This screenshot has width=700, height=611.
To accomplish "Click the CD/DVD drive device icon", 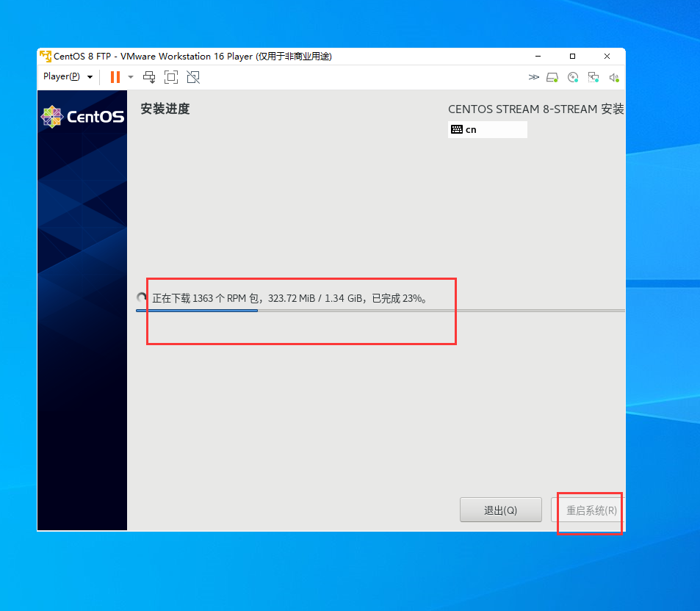I will pyautogui.click(x=573, y=78).
